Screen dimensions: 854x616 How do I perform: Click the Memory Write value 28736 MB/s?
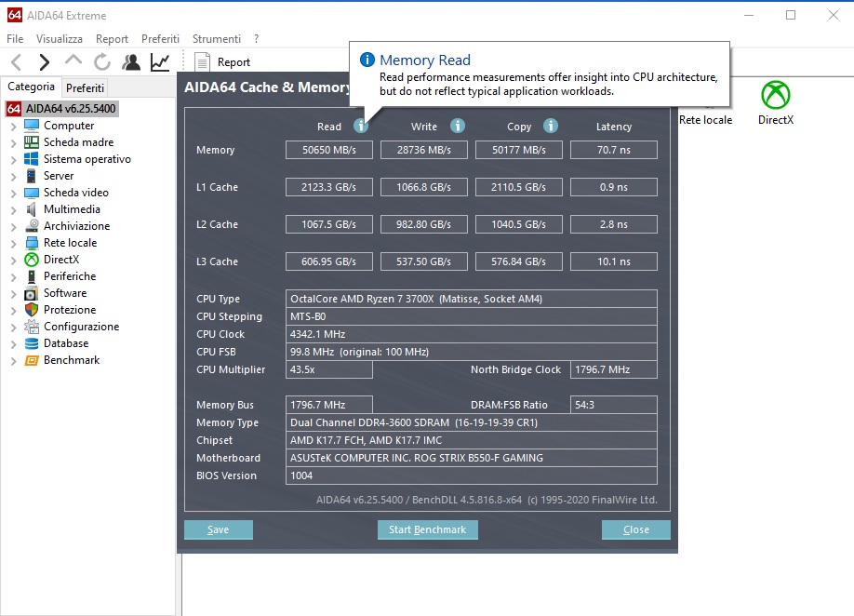(x=423, y=150)
